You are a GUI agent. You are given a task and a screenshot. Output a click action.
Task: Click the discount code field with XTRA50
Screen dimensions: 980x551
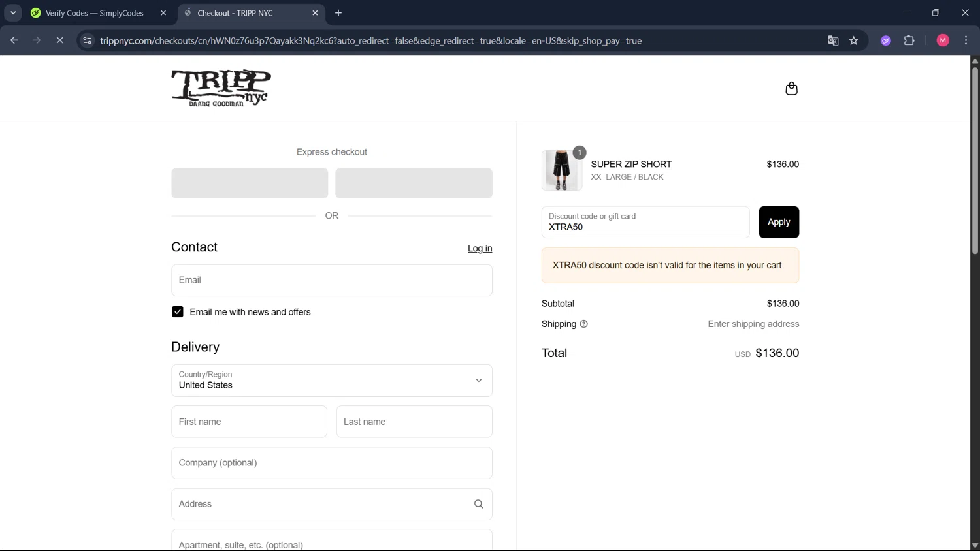pyautogui.click(x=645, y=222)
